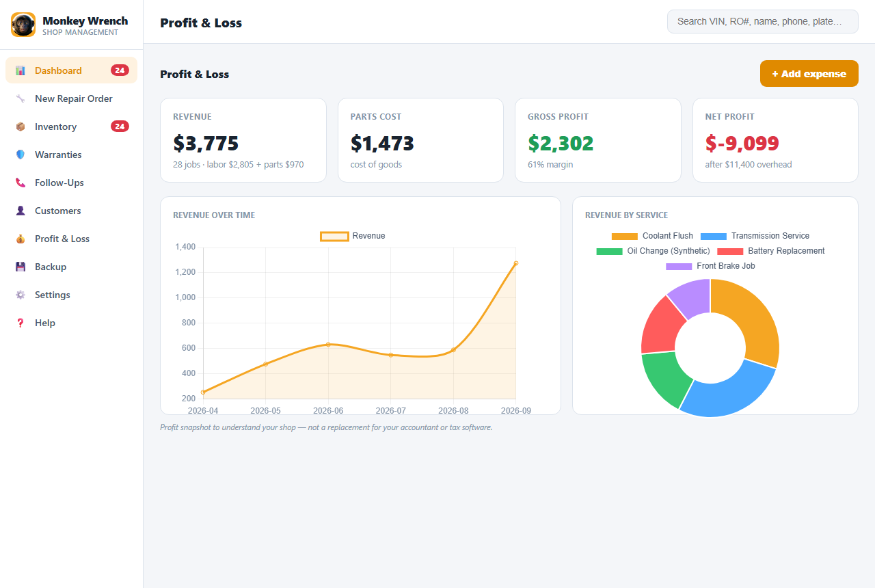Go to New Repair Order
Viewport: 875px width, 588px height.
point(71,98)
